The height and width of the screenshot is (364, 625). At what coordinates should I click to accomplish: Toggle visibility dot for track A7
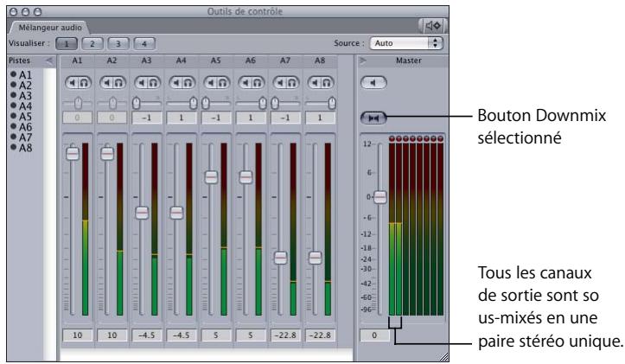point(13,137)
